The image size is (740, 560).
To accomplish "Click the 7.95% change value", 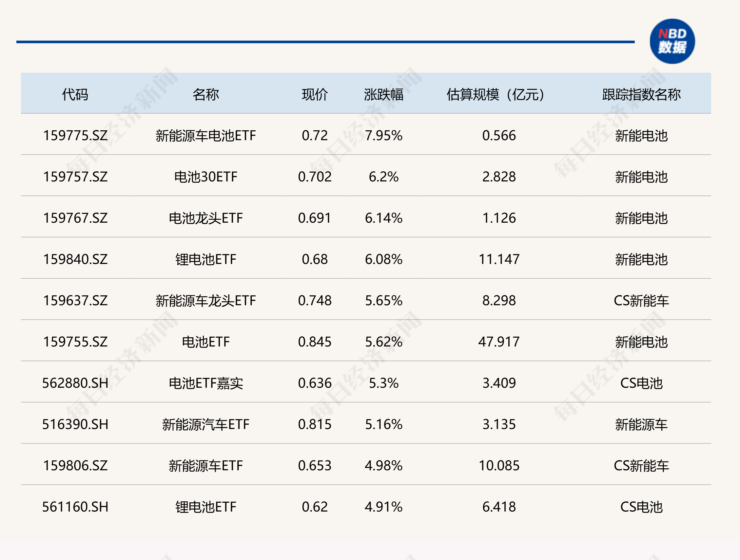I will [x=383, y=136].
